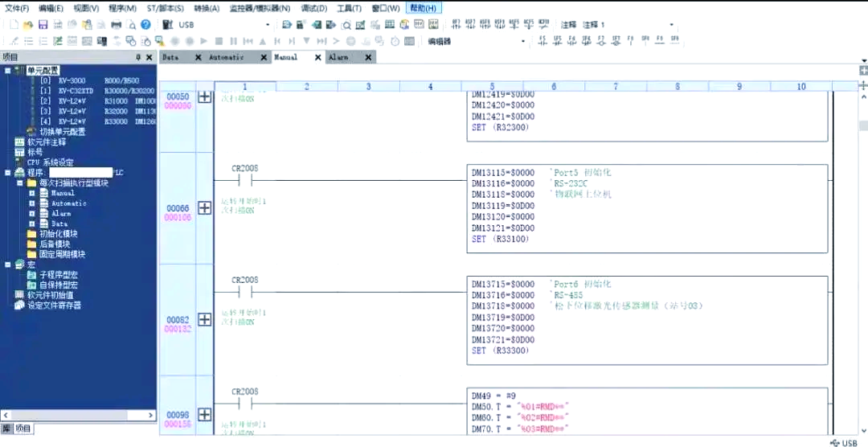
Task: Click the F5 normally-open contact icon
Action: click(542, 40)
